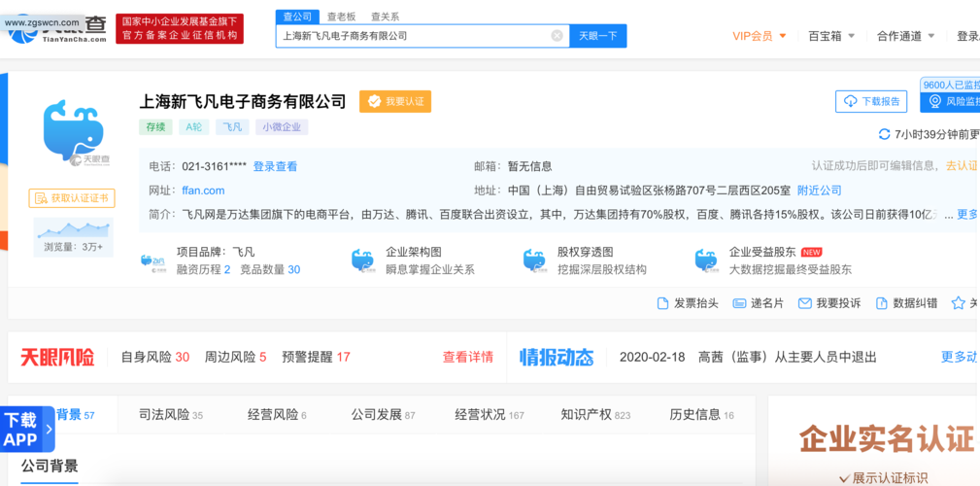Switch to the 查老板 search tab
The image size is (980, 486).
tap(340, 17)
